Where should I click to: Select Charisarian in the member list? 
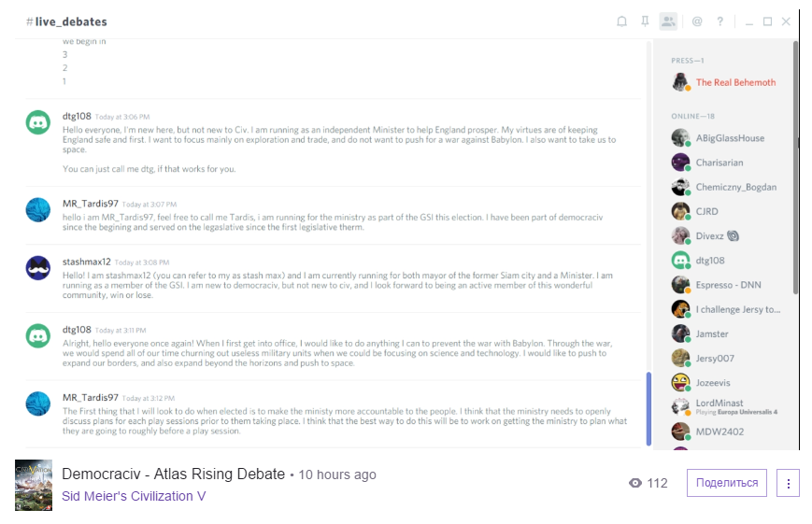tap(719, 163)
